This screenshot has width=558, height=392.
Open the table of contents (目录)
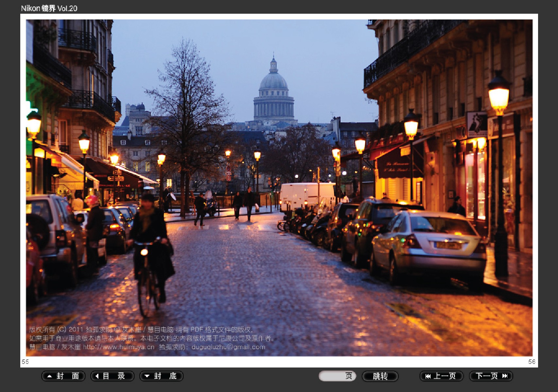pyautogui.click(x=112, y=376)
